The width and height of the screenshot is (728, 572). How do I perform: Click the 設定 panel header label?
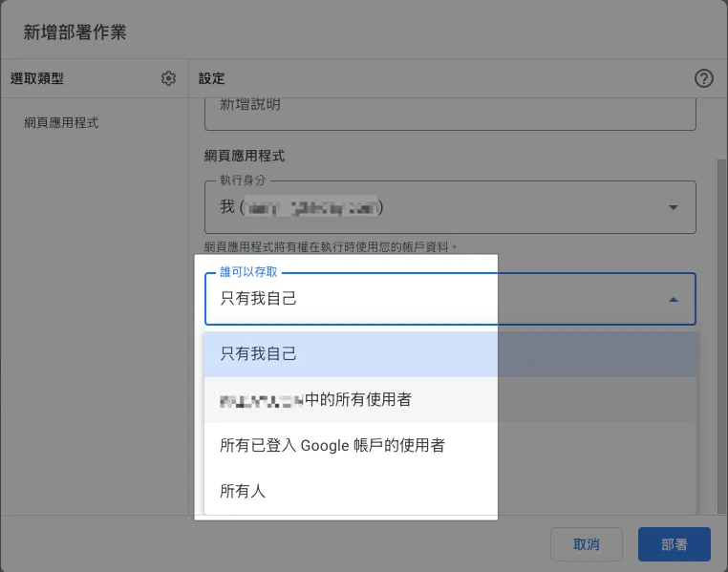point(212,78)
